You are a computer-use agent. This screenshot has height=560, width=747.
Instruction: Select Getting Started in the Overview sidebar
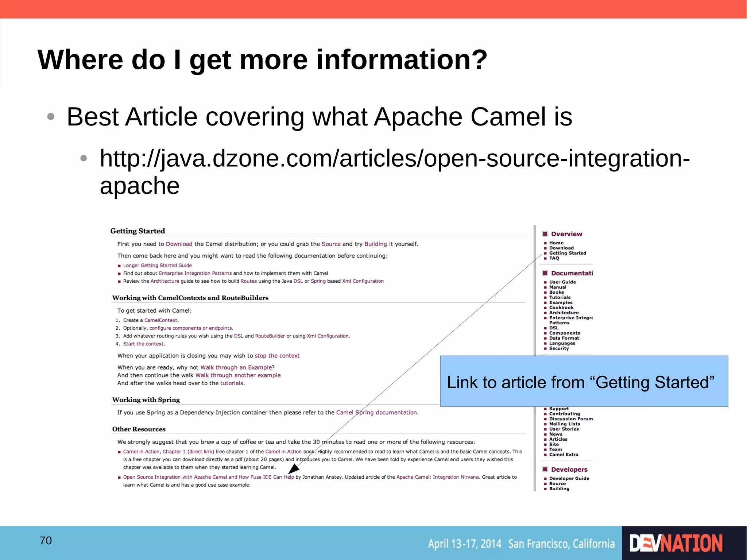click(x=568, y=253)
